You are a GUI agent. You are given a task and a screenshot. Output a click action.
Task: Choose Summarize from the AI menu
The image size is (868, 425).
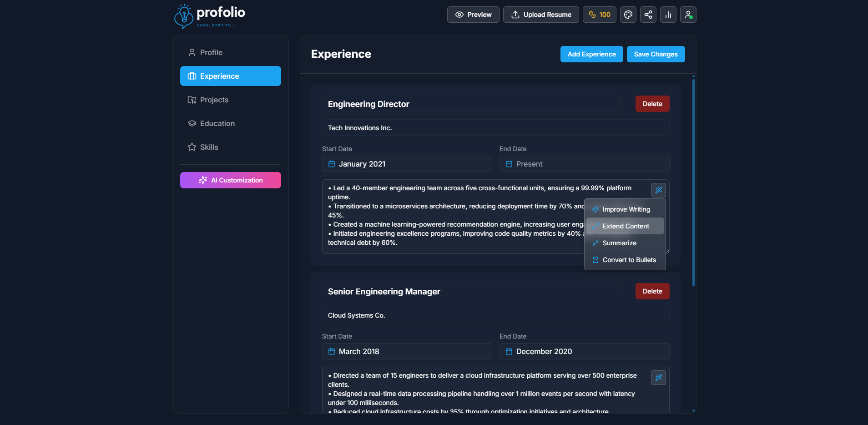(625, 243)
